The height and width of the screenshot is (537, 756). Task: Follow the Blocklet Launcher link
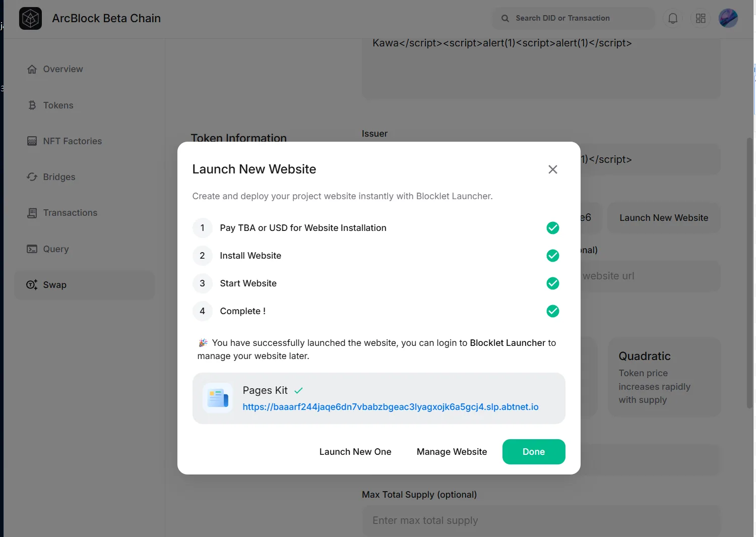pyautogui.click(x=508, y=343)
